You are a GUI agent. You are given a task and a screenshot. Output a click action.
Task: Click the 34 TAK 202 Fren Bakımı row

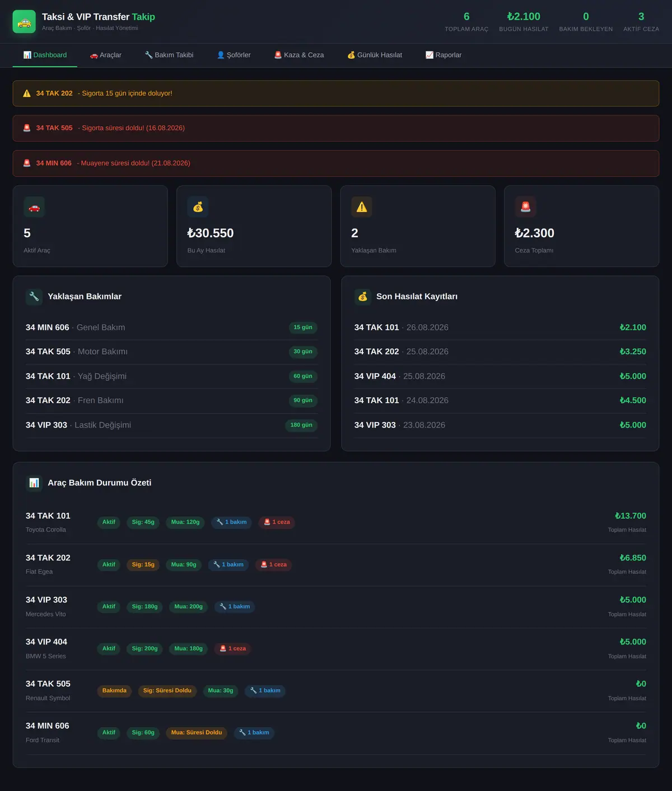point(171,400)
